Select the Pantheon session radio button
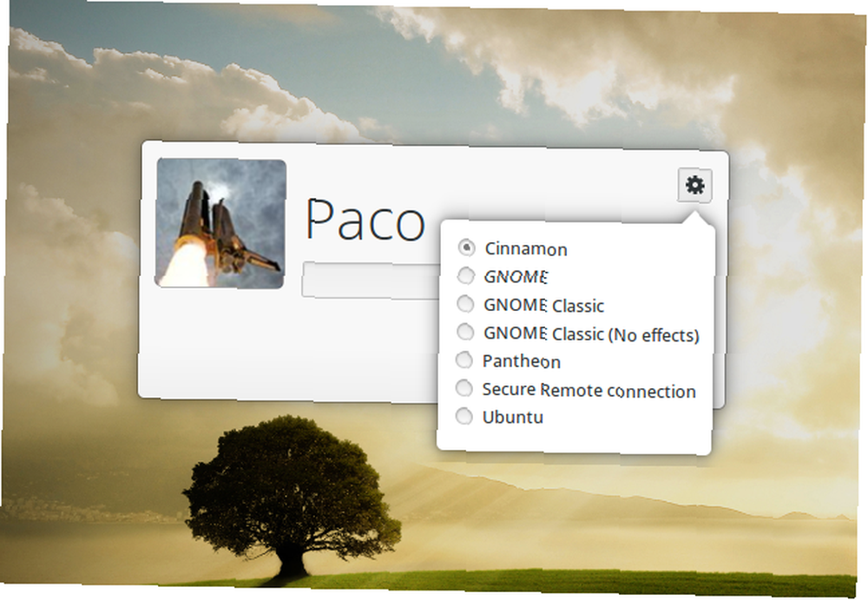Viewport: 868px width, 600px height. pos(464,360)
